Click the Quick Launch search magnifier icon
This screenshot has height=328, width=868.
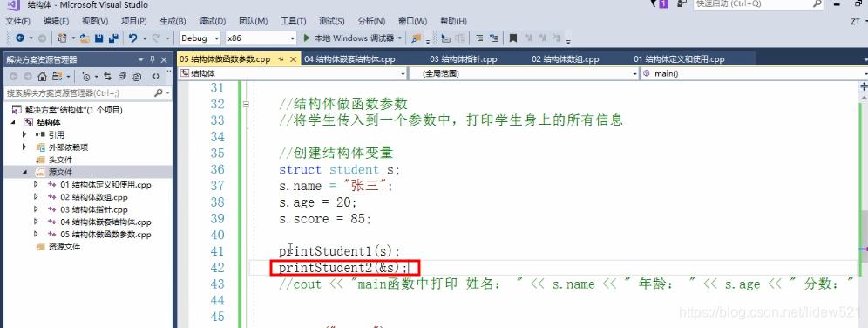tap(817, 3)
